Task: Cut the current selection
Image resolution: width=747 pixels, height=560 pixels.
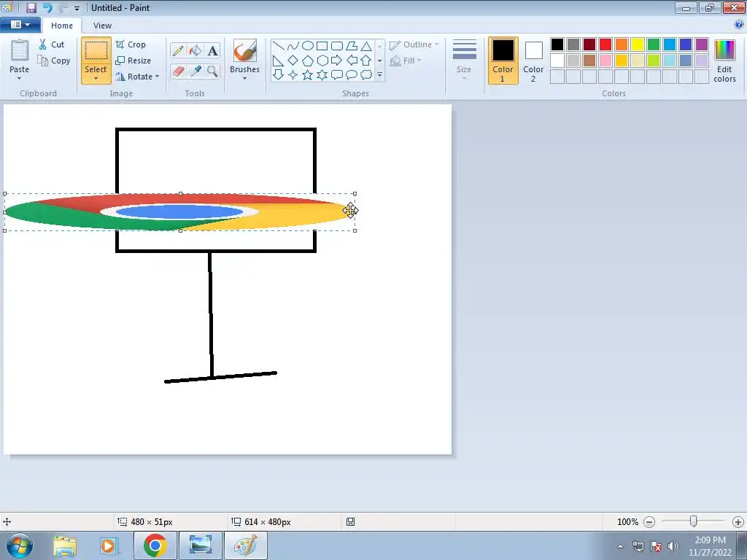Action: pyautogui.click(x=52, y=44)
